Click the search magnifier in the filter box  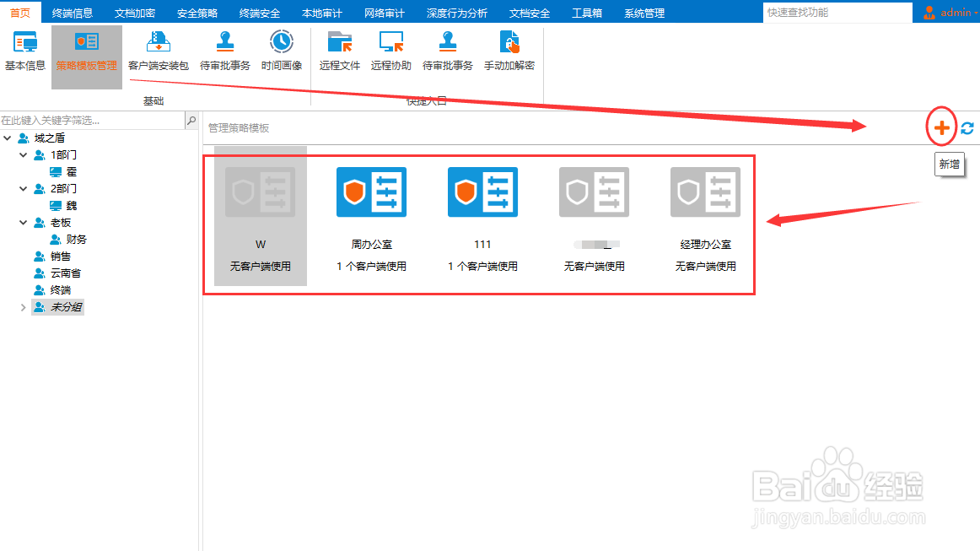[x=191, y=120]
